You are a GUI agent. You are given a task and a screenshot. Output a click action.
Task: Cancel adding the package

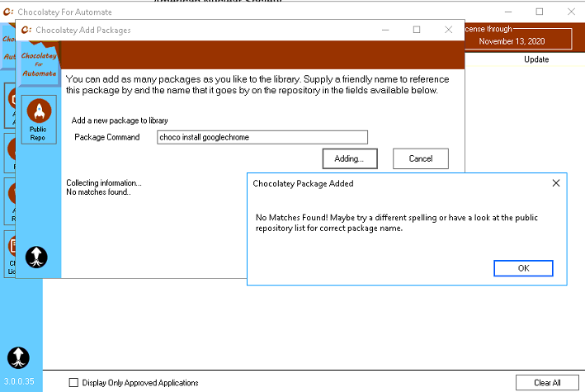click(x=420, y=158)
